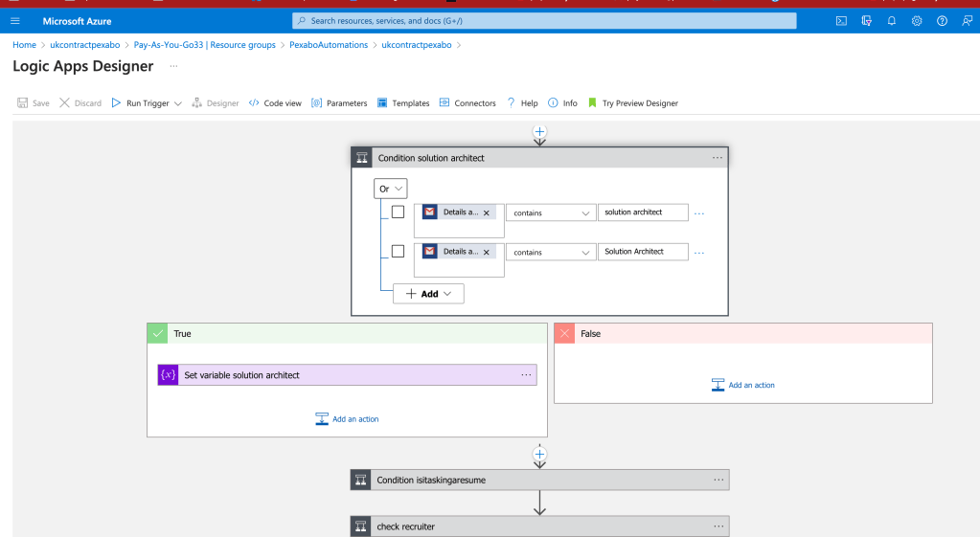Open Connectors from the toolbar
The width and height of the screenshot is (980, 537).
click(467, 103)
